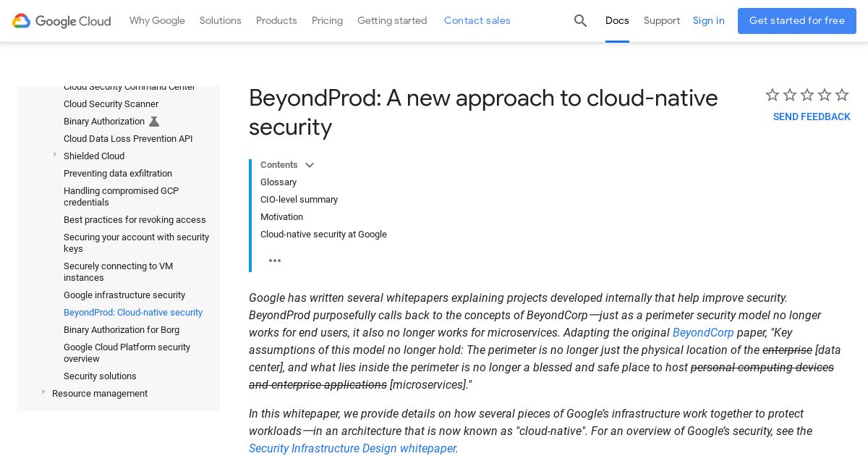Collapse the Contents chevron
Viewport: 868px width, 456px height.
point(310,165)
